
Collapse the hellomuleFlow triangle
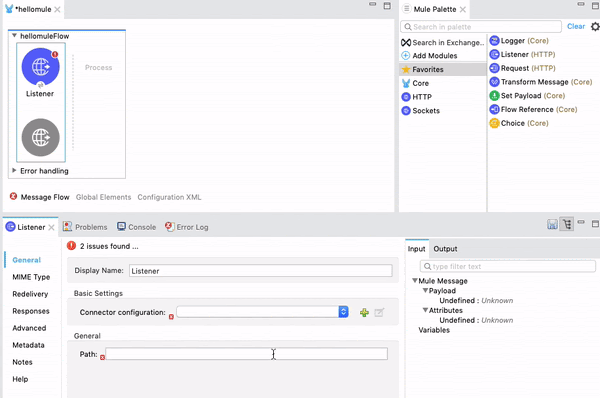click(14, 36)
